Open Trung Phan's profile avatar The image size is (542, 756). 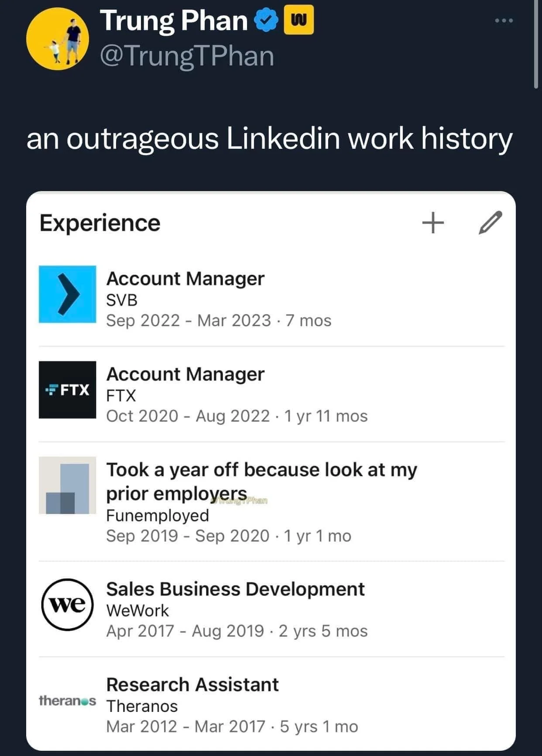(x=57, y=38)
